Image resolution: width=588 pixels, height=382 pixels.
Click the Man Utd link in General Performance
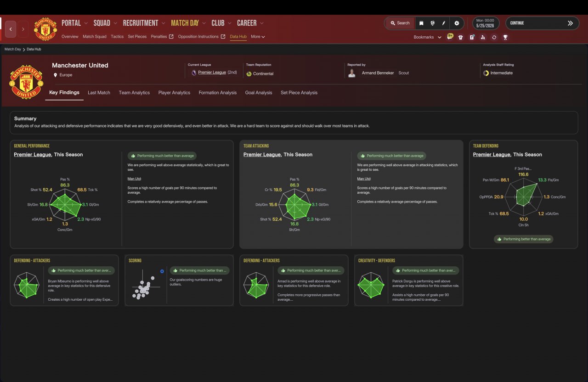[x=134, y=179]
